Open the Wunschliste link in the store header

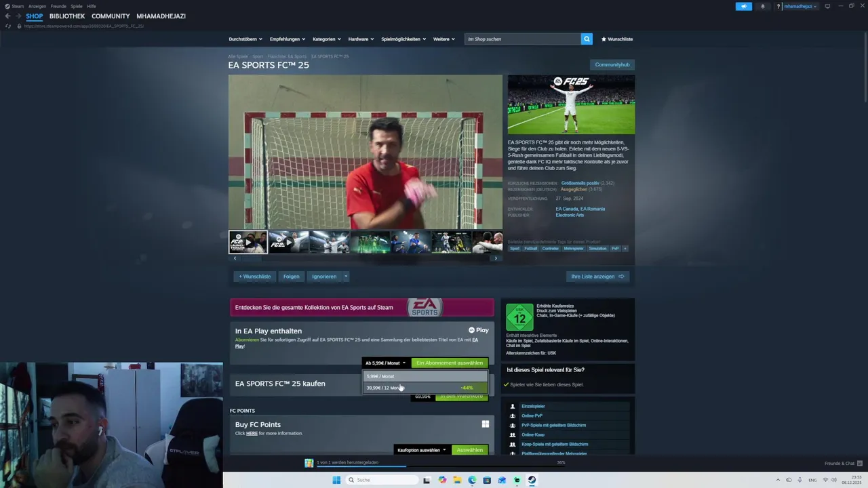click(x=617, y=39)
